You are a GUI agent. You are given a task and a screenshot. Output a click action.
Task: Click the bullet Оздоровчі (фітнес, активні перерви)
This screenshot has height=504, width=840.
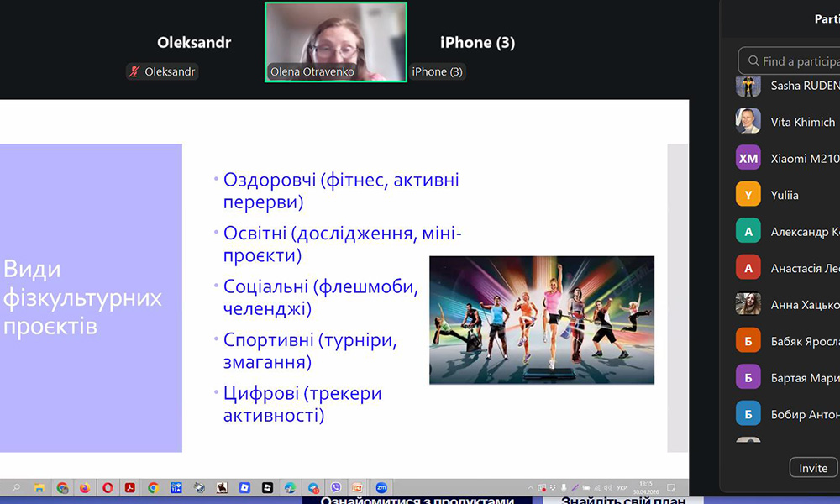click(x=341, y=191)
